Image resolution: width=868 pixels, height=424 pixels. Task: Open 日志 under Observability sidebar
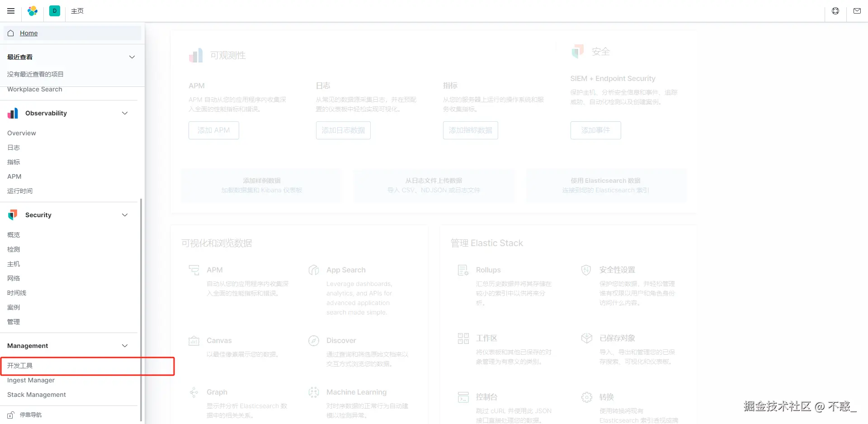[x=14, y=148]
